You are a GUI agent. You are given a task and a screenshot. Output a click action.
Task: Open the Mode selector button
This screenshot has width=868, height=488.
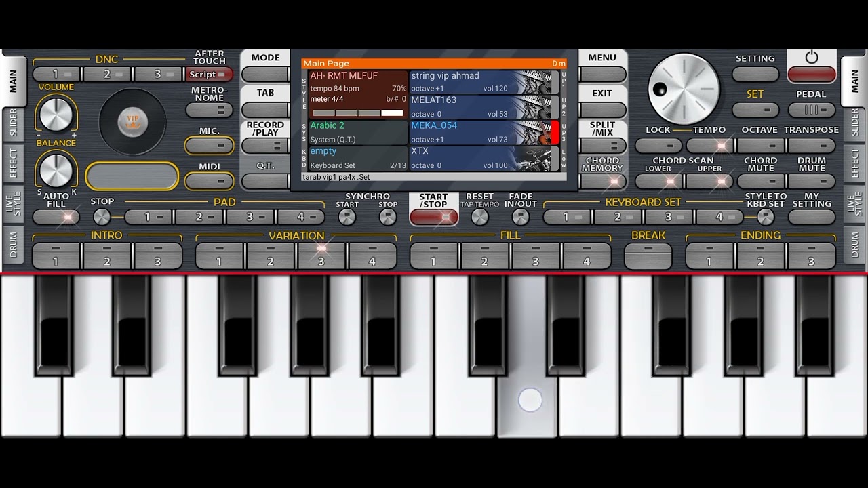(265, 75)
